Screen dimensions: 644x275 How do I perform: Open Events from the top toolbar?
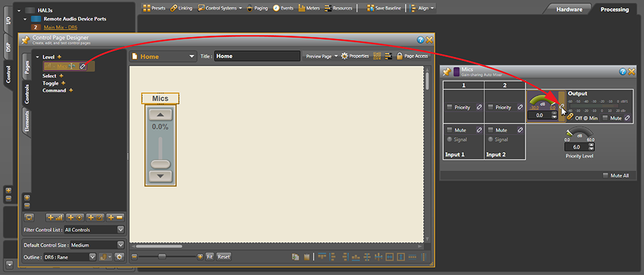coord(283,8)
